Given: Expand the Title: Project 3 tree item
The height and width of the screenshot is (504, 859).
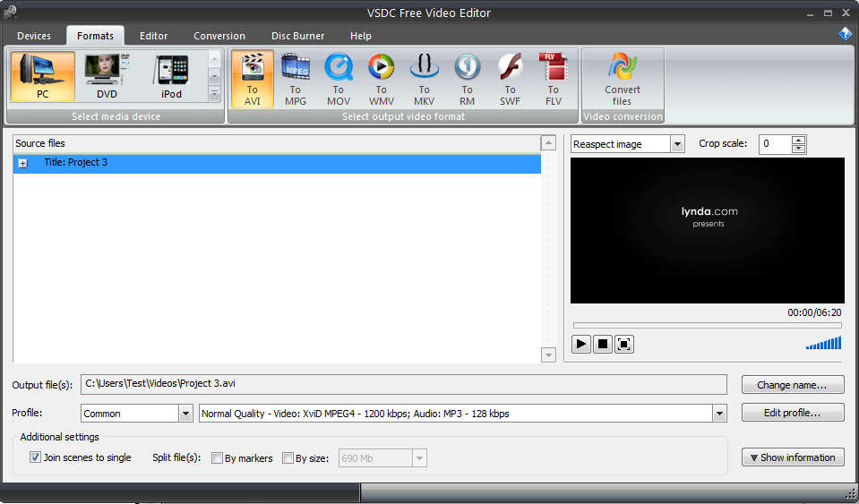Looking at the screenshot, I should click(x=22, y=163).
